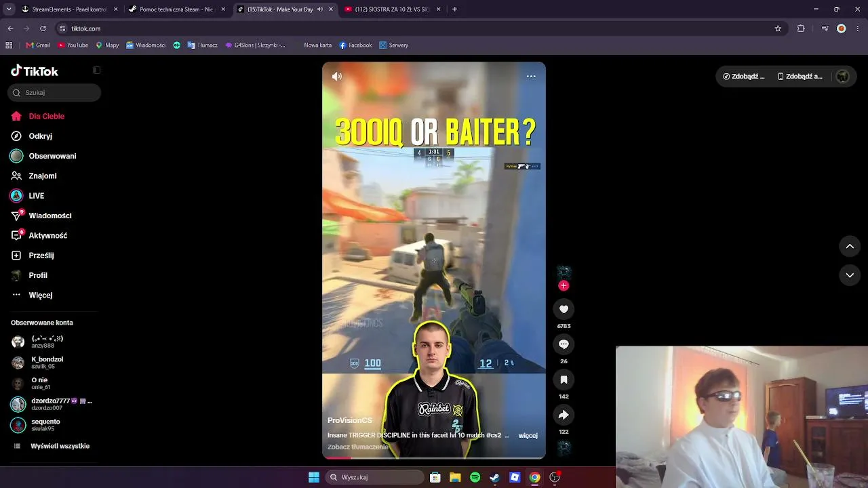Go to the next video with down chevron
868x488 pixels.
coord(850,275)
